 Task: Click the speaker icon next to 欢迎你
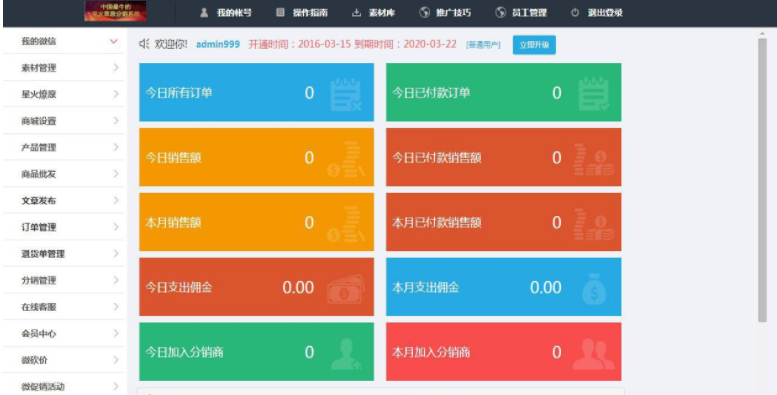[x=144, y=44]
